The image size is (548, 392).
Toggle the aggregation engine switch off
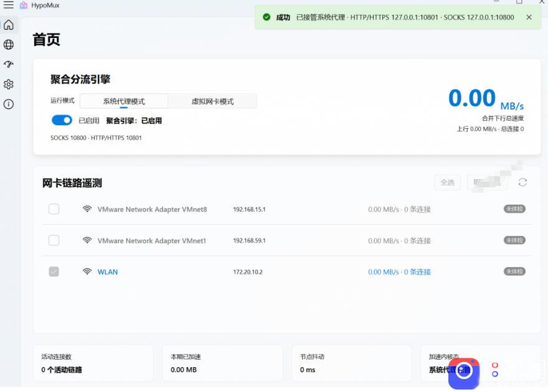click(62, 121)
